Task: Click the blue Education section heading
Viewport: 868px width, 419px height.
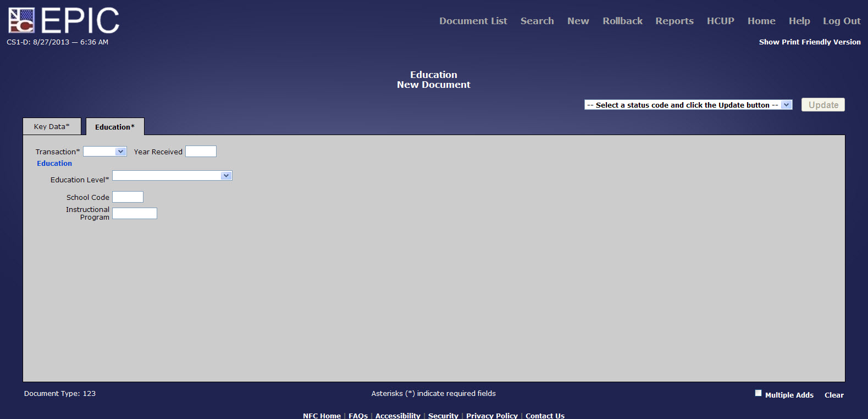Action: [x=54, y=164]
